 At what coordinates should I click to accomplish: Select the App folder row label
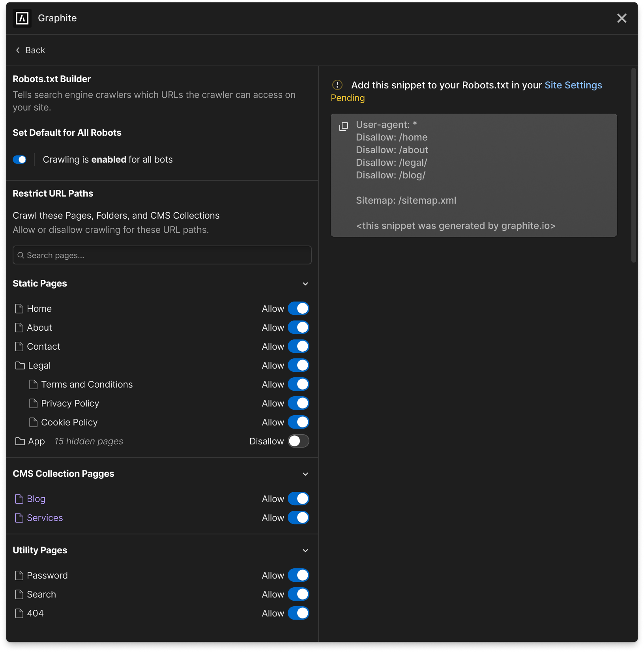click(36, 441)
